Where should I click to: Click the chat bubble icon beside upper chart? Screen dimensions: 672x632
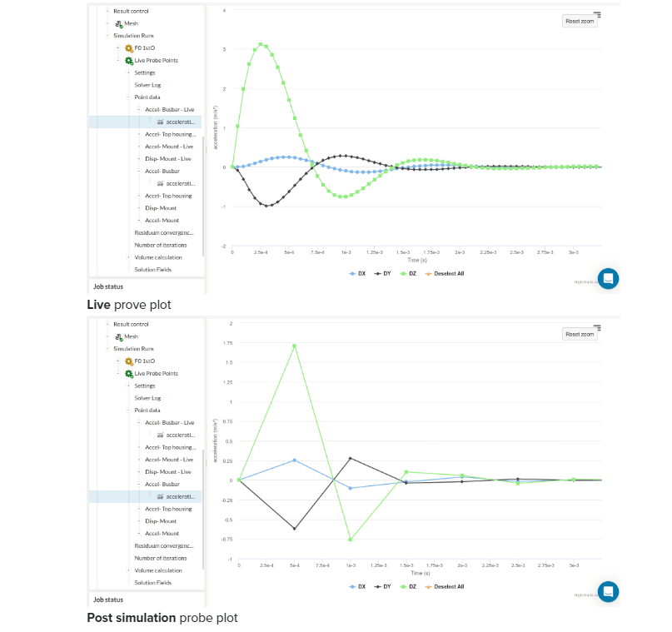(x=608, y=279)
